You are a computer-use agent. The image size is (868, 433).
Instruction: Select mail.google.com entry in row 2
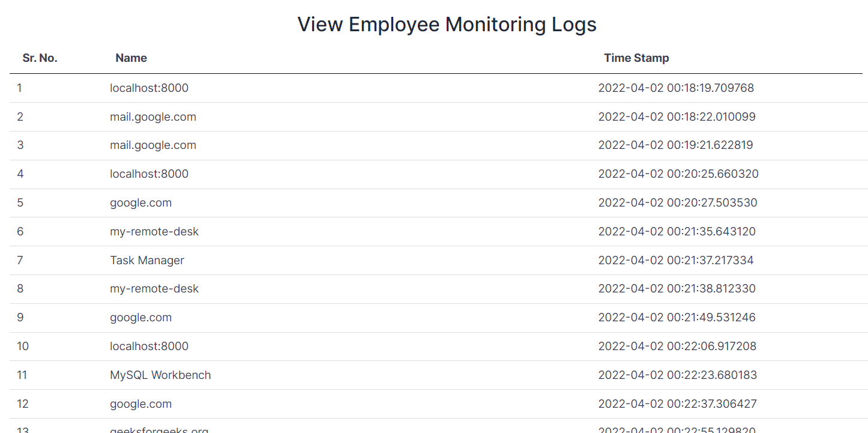(153, 117)
